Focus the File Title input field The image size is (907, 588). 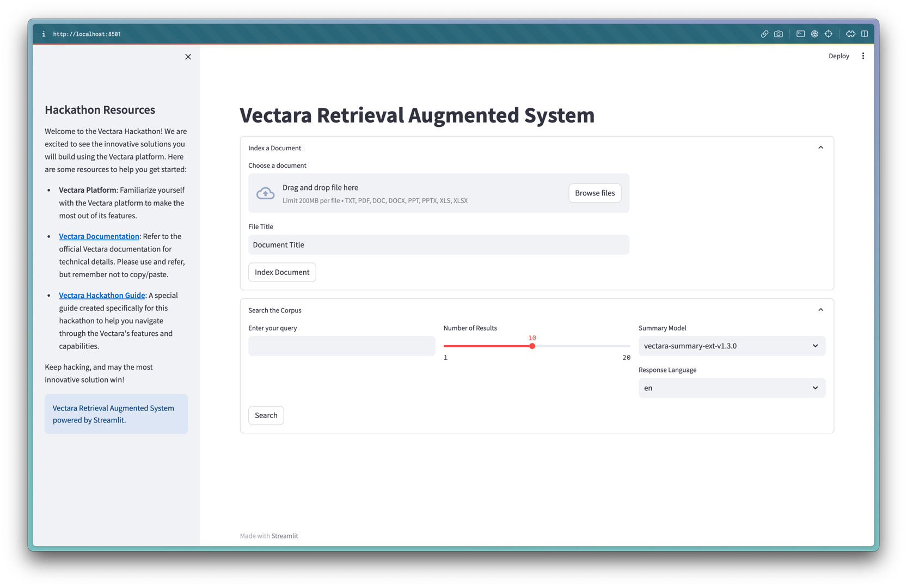(x=439, y=245)
